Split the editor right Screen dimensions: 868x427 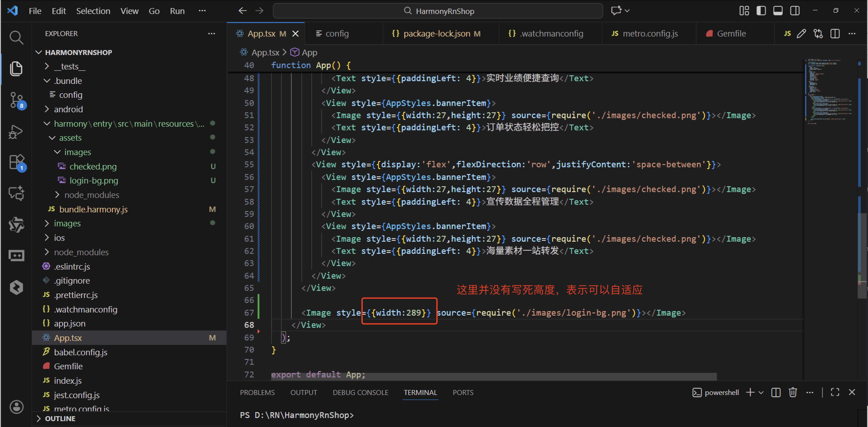pos(835,34)
